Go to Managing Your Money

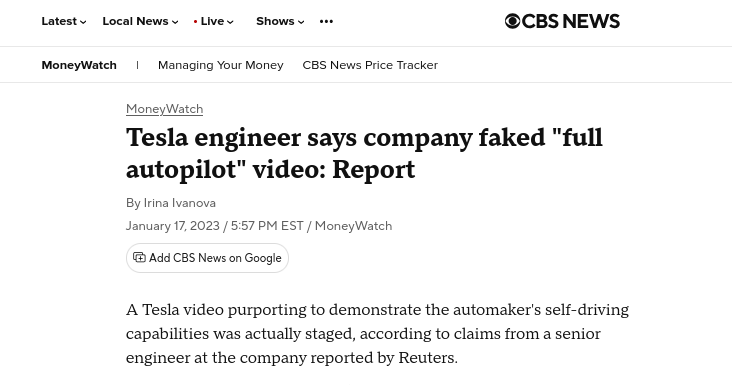[x=221, y=65]
